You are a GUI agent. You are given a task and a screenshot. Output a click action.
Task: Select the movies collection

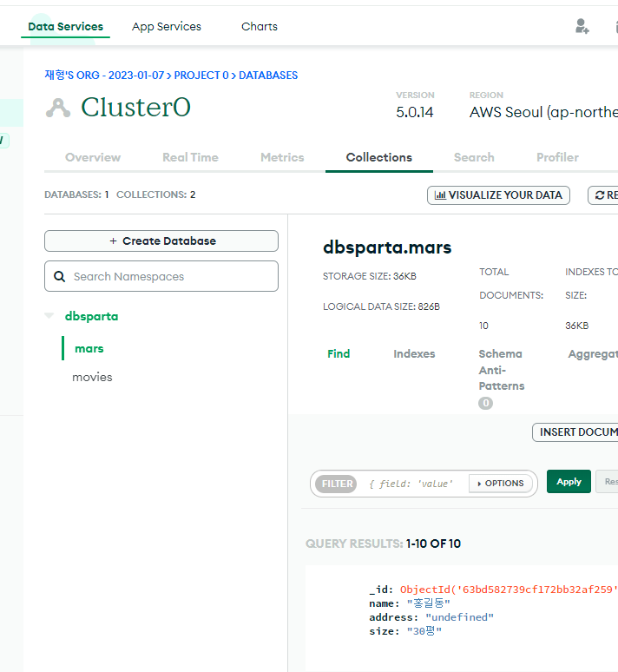[92, 377]
